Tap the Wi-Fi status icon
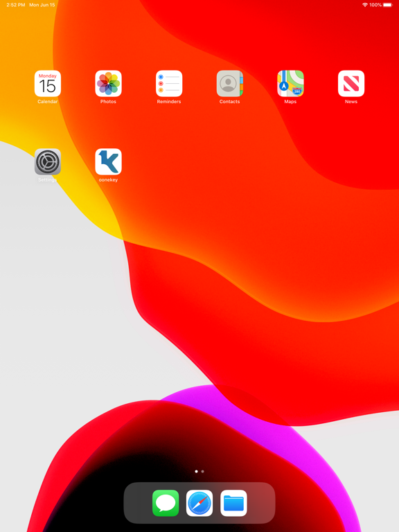Viewport: 399px width, 532px height. coord(365,5)
